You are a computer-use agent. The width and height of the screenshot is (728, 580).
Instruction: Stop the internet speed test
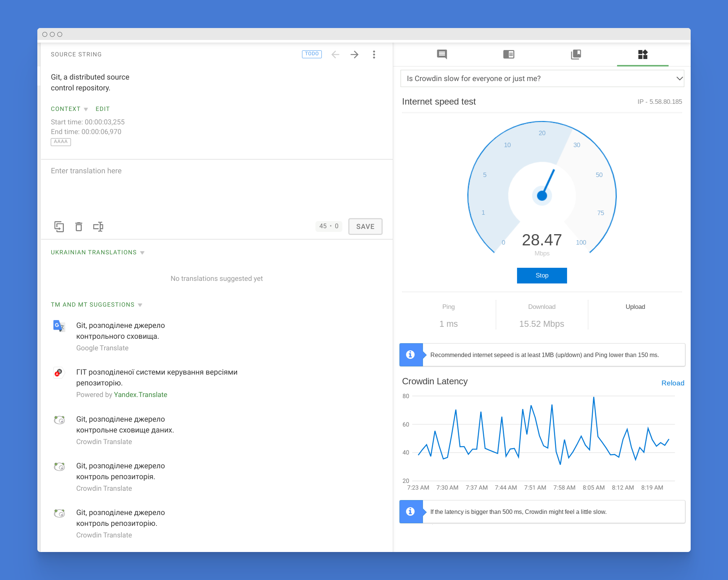click(542, 276)
